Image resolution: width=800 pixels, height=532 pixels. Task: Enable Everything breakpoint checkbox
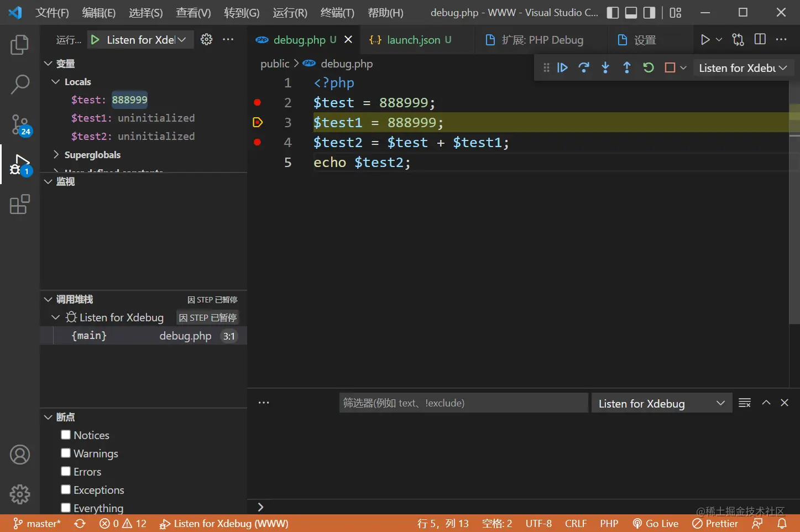(x=66, y=508)
